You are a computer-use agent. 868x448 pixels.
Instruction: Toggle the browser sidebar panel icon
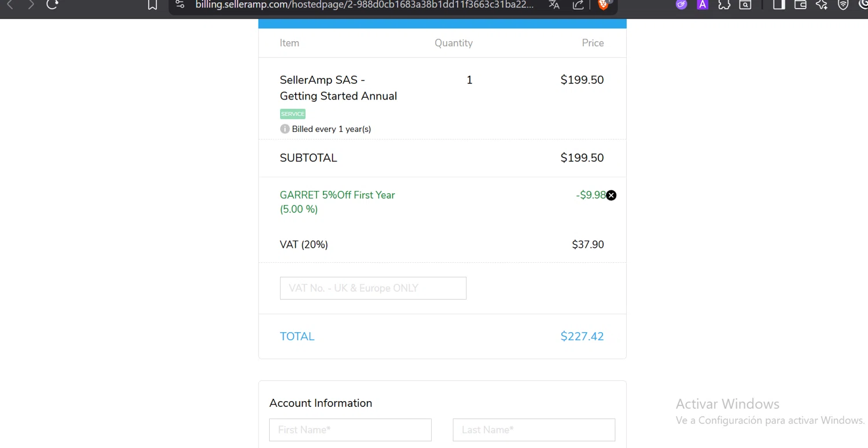779,5
